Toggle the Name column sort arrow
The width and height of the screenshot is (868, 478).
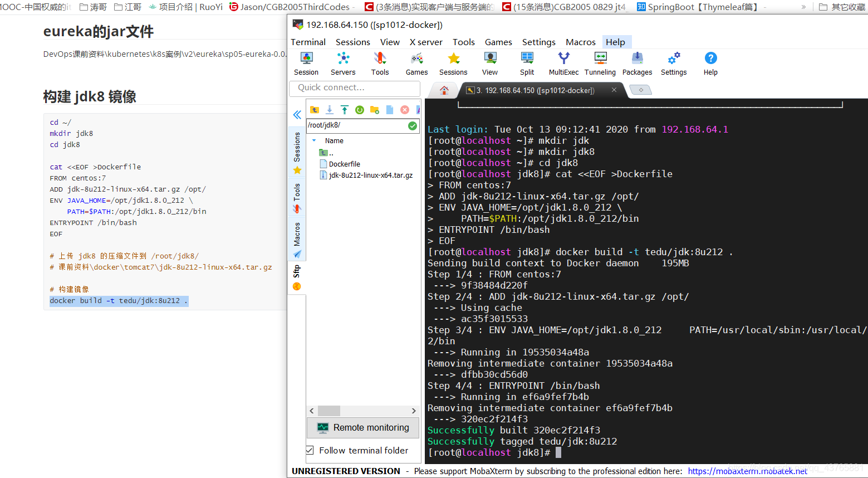coord(315,141)
